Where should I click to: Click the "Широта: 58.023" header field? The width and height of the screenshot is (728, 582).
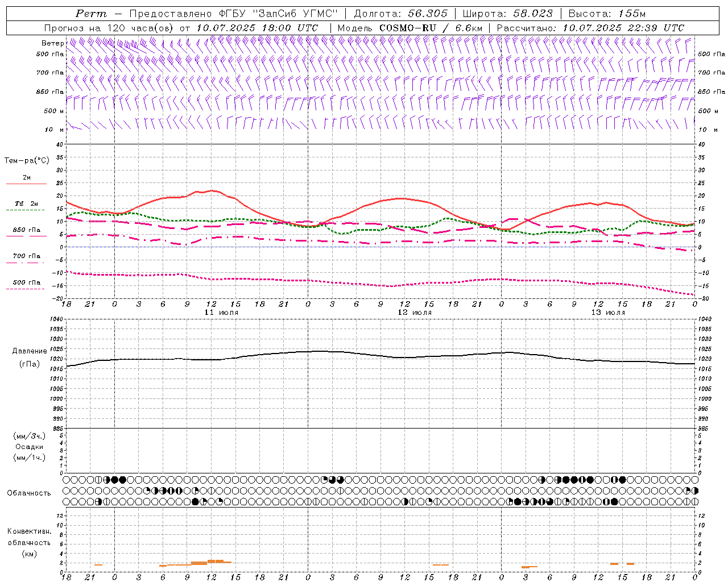tap(507, 14)
